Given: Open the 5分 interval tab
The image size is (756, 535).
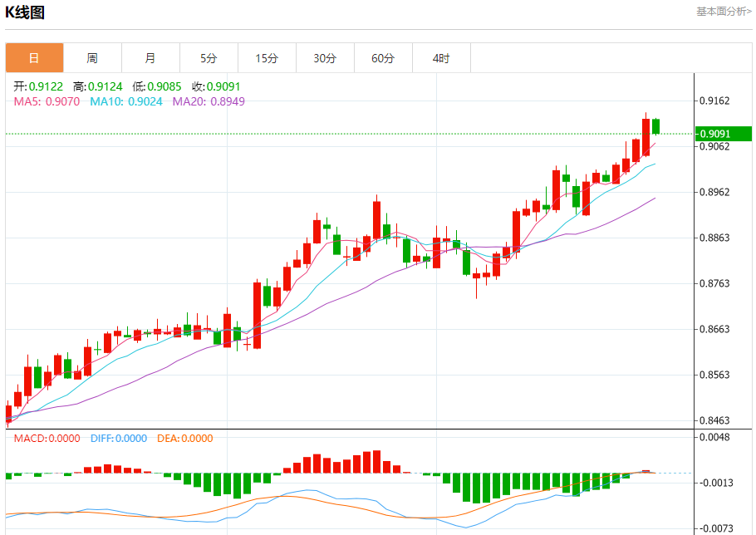Looking at the screenshot, I should [x=209, y=58].
